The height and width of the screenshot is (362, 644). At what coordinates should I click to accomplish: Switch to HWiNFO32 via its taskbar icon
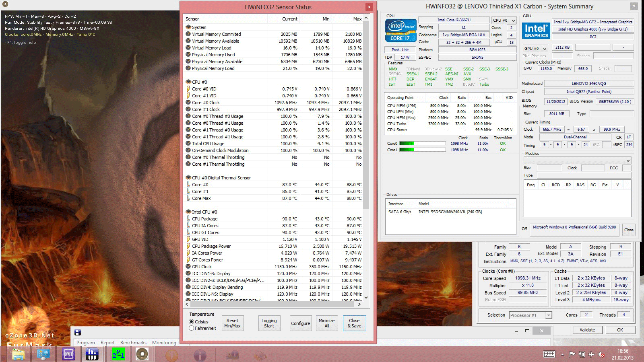coord(92,354)
